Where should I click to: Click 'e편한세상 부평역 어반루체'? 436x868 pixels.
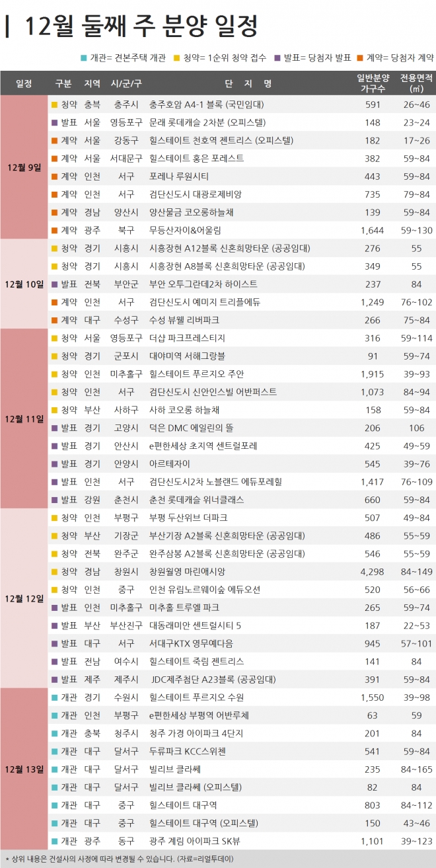pos(200,715)
